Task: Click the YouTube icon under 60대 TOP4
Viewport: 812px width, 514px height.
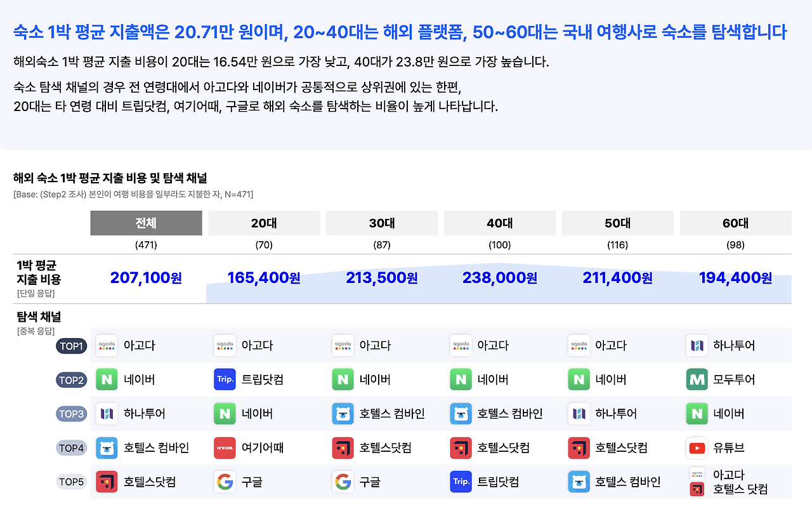Action: pyautogui.click(x=695, y=447)
